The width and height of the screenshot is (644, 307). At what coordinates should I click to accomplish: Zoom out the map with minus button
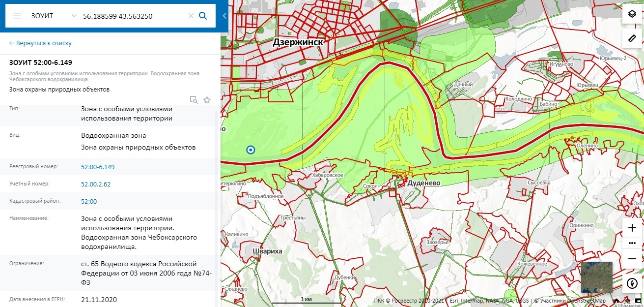point(632,259)
